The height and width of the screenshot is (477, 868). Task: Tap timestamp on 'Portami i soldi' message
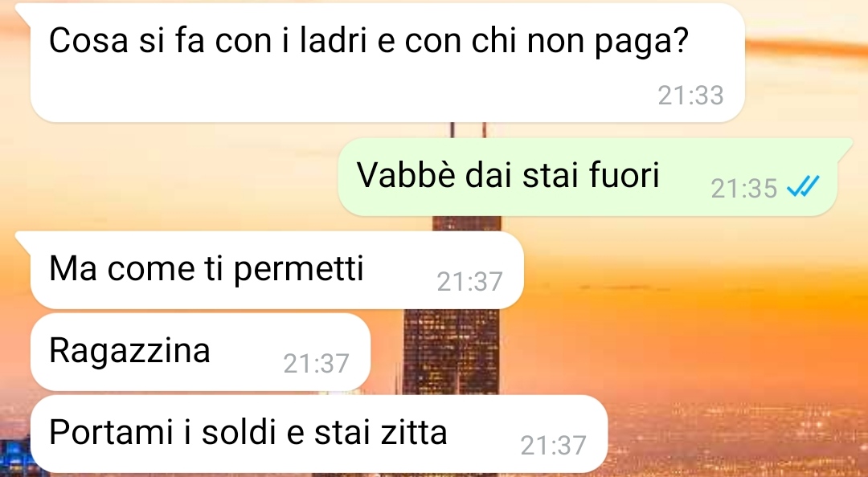pos(553,446)
